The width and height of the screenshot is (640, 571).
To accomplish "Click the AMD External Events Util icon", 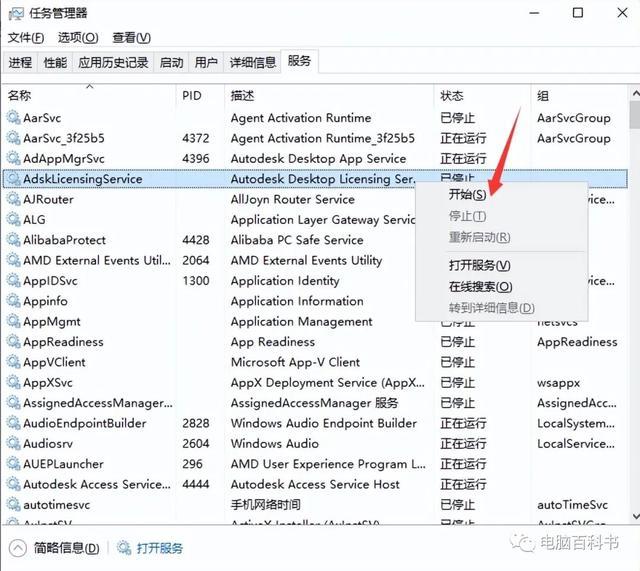I will click(x=13, y=260).
